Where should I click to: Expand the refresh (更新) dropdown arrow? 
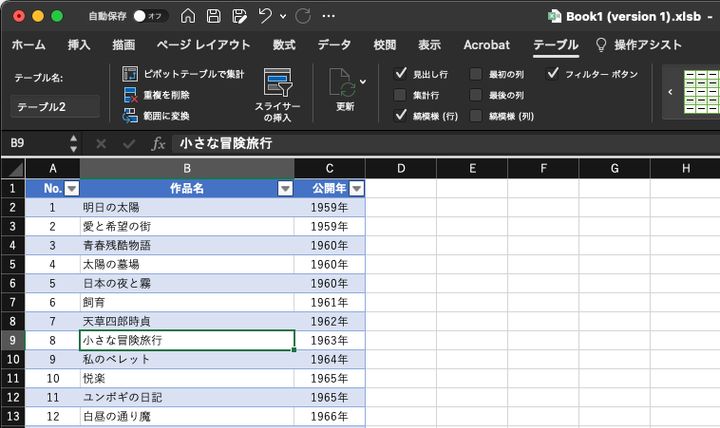pyautogui.click(x=363, y=82)
